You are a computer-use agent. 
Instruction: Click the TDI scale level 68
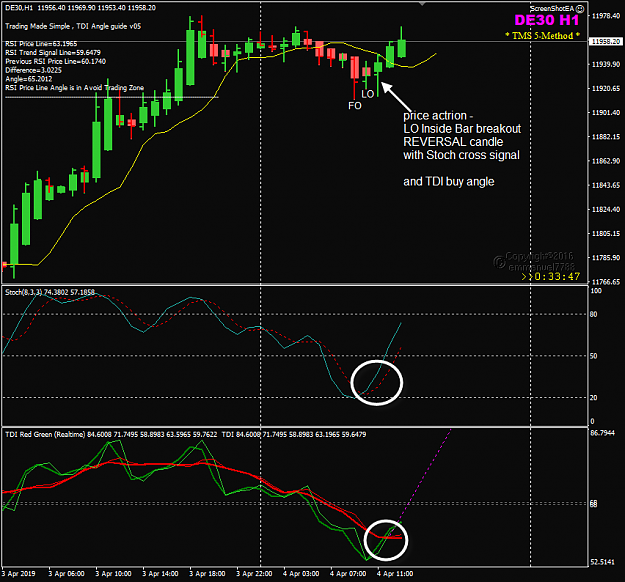594,504
